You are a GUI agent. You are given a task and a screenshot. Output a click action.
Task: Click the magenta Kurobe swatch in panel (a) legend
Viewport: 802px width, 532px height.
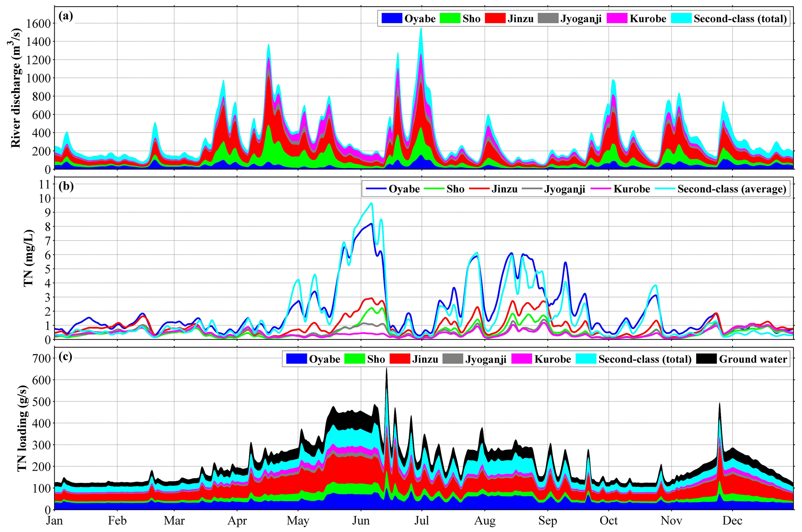click(617, 18)
